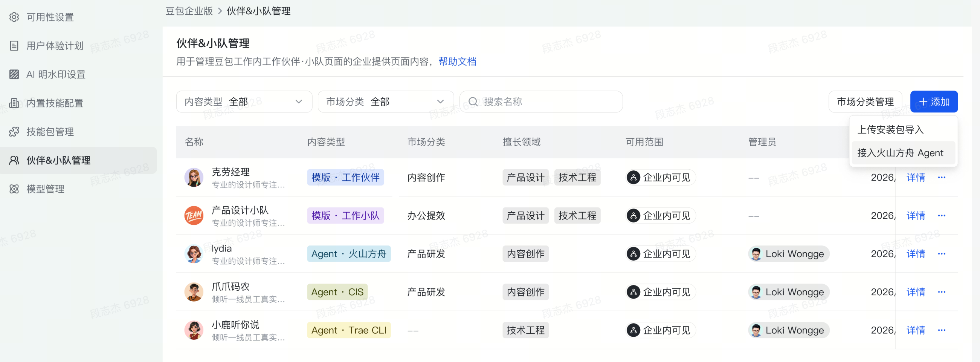Click 爪爪码农 avatar image
Viewport: 980px width, 362px height.
coord(194,292)
